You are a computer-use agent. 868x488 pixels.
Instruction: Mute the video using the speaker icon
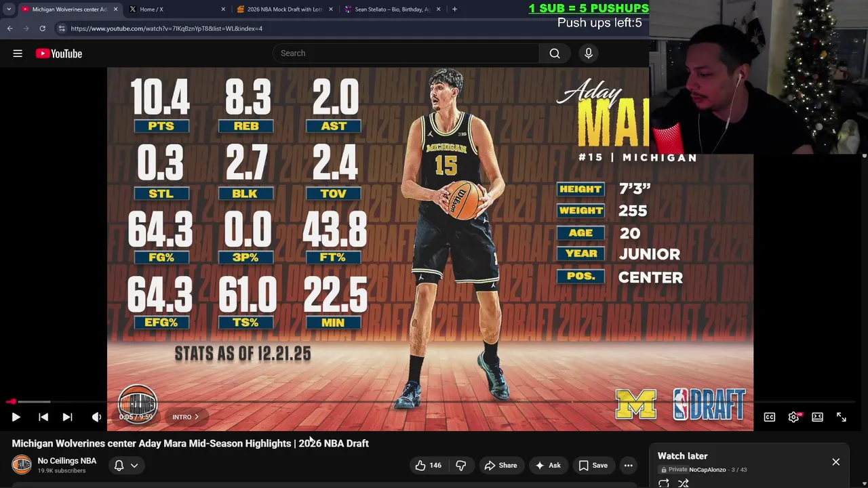point(96,417)
